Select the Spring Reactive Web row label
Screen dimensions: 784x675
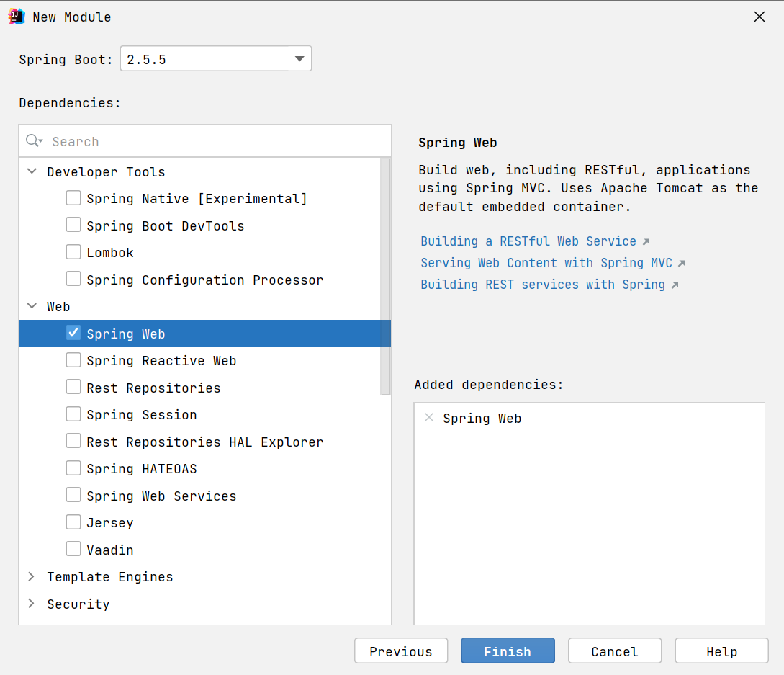pyautogui.click(x=161, y=361)
